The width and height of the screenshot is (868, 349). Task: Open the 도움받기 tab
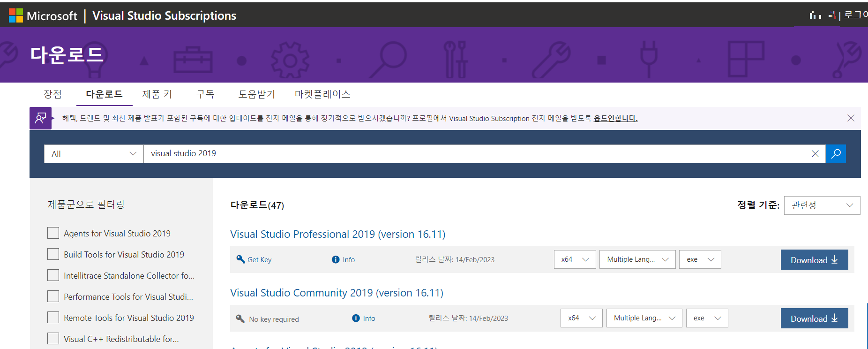[257, 94]
